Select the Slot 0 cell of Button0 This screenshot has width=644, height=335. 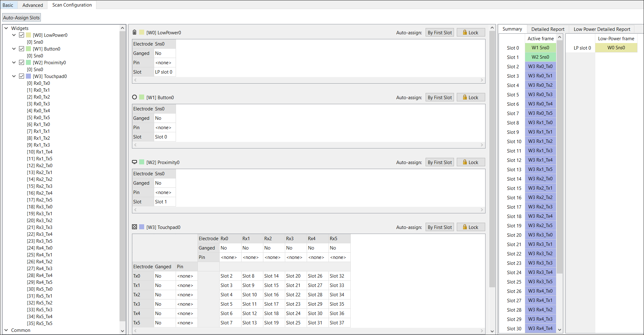[x=165, y=137]
